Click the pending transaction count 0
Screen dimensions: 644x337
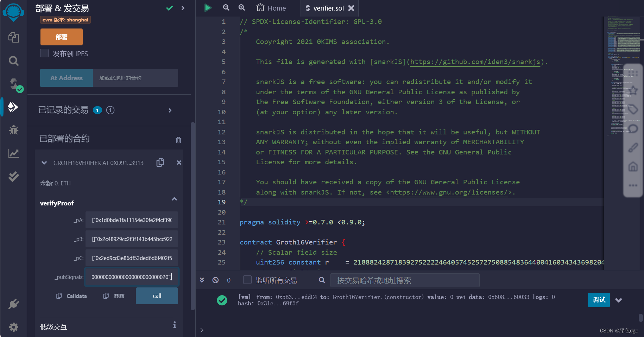click(229, 280)
